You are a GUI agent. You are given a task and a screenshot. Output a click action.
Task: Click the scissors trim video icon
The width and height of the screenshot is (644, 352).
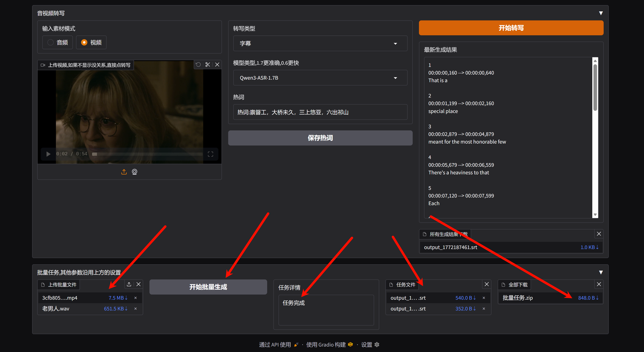click(207, 65)
